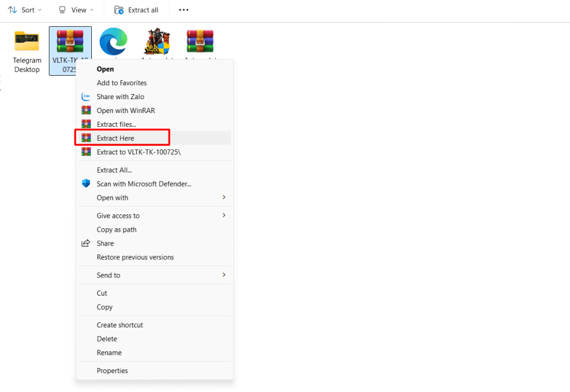The width and height of the screenshot is (570, 392).
Task: Expand the Open with submenu
Action: pyautogui.click(x=224, y=198)
